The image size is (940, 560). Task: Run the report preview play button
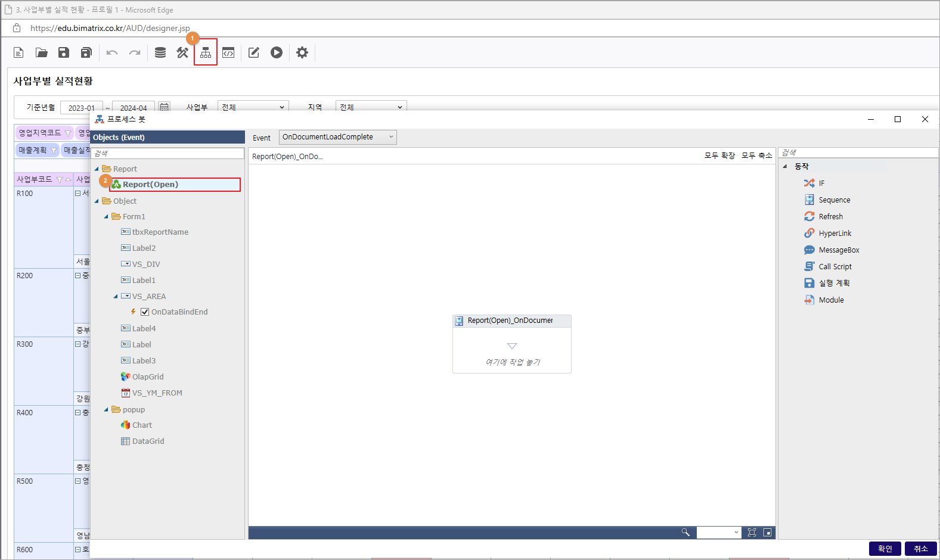coord(277,52)
